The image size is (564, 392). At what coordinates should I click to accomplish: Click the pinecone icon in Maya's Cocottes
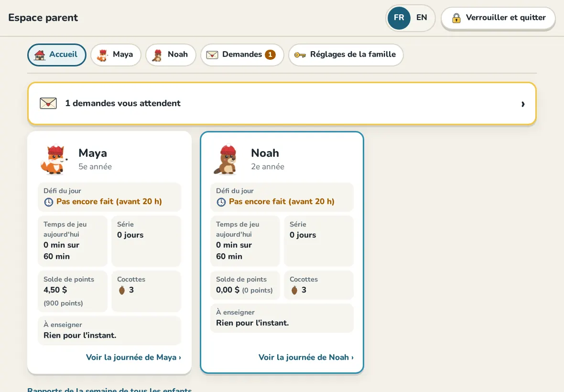[x=122, y=290]
